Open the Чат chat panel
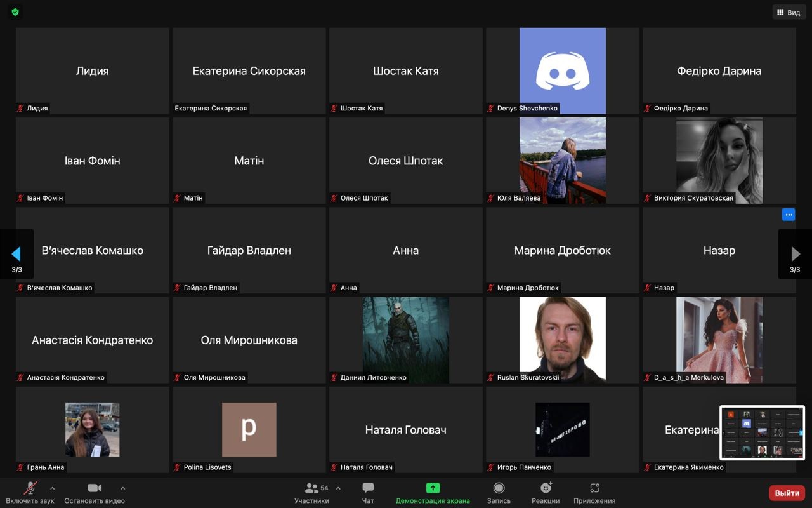This screenshot has width=812, height=508. 368,493
